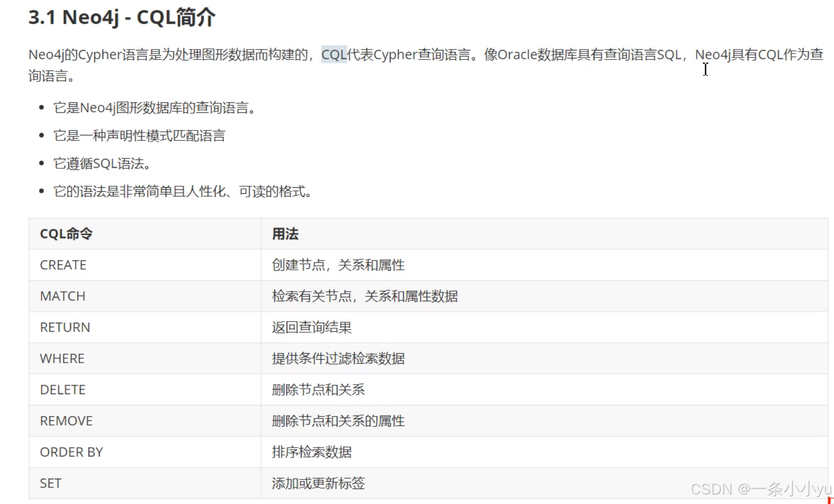834x504 pixels.
Task: Click the SET command cell
Action: 145,484
